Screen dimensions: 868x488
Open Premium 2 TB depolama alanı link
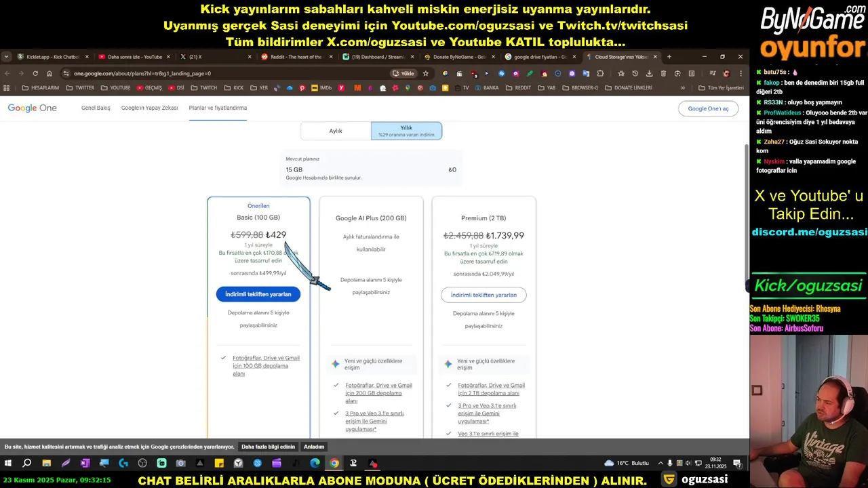[x=491, y=389]
